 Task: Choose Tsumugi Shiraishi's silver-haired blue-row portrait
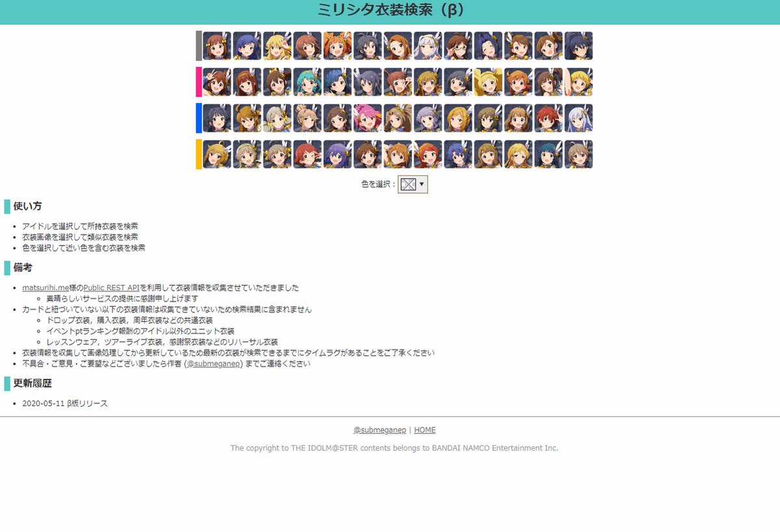(x=578, y=118)
